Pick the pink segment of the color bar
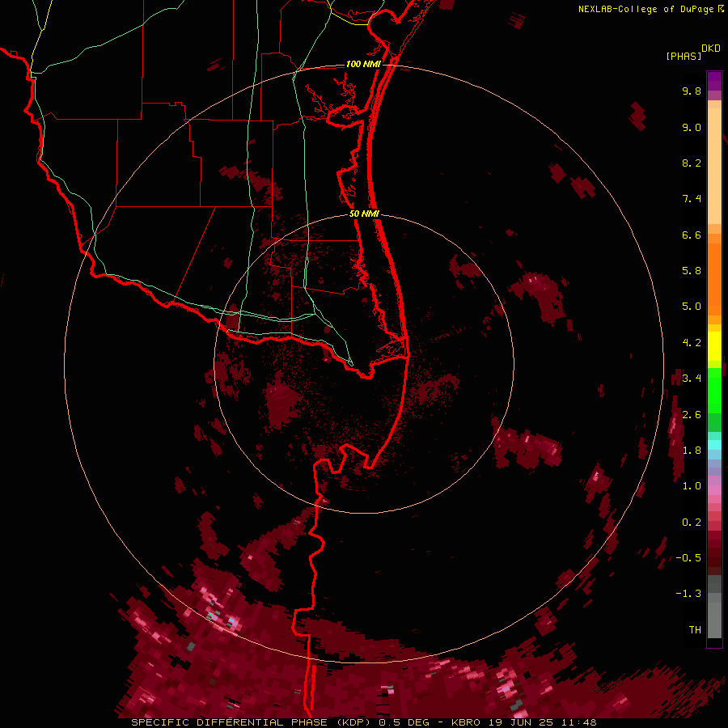This screenshot has width=728, height=728. pos(714,490)
